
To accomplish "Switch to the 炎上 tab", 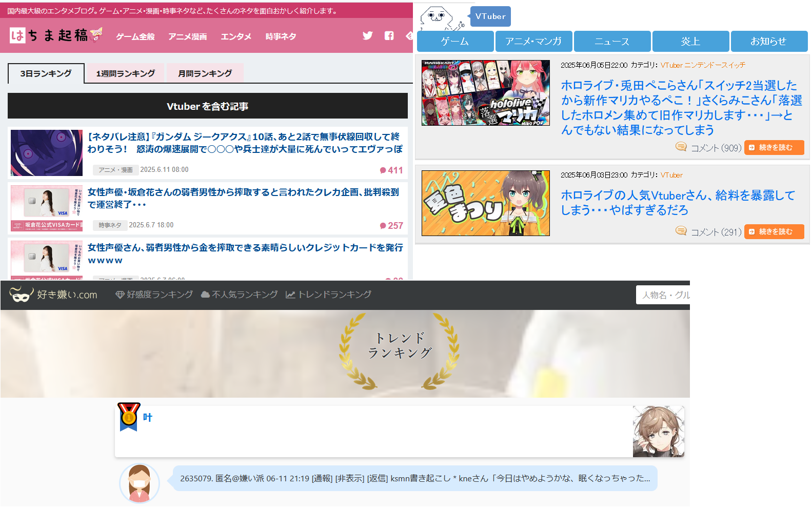I will pos(690,41).
